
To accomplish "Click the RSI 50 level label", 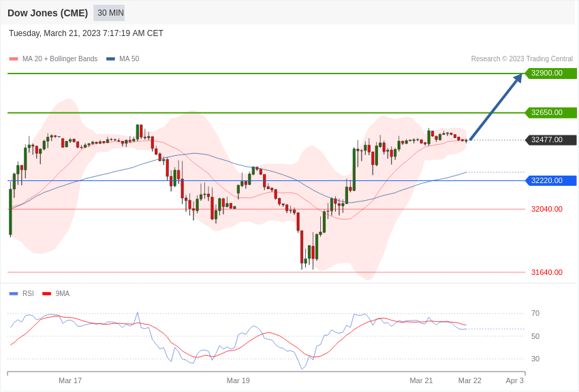I will click(x=535, y=336).
